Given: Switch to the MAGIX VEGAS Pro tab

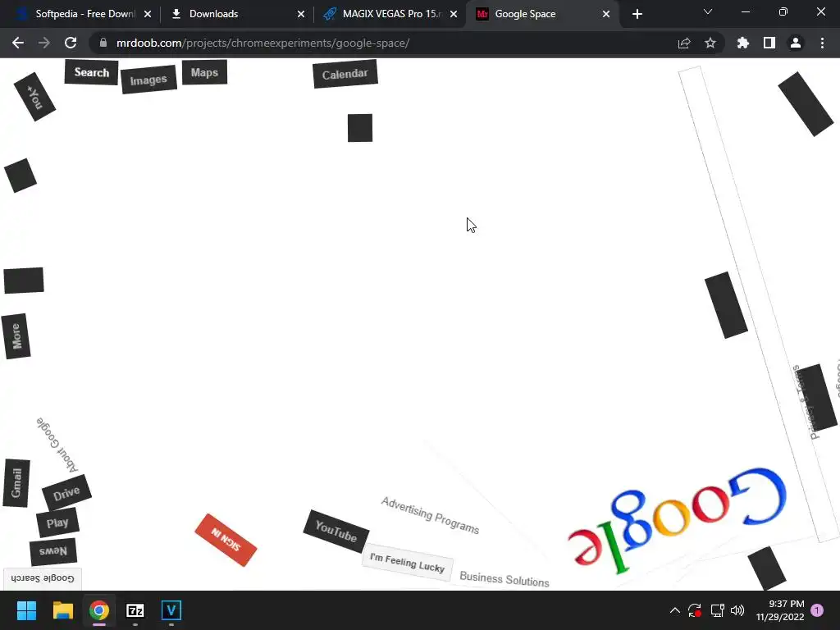Looking at the screenshot, I should coord(390,14).
